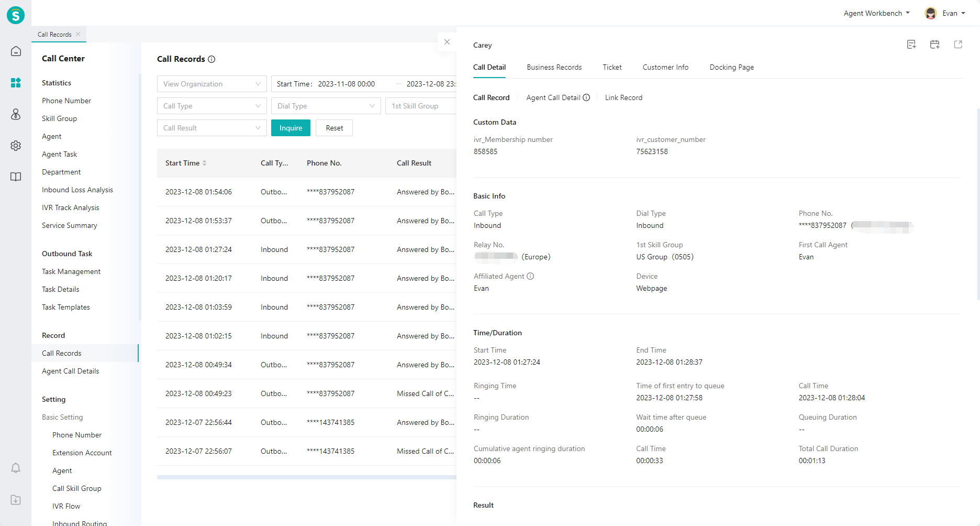980x526 pixels.
Task: Open Task Details in sidebar
Action: 61,289
